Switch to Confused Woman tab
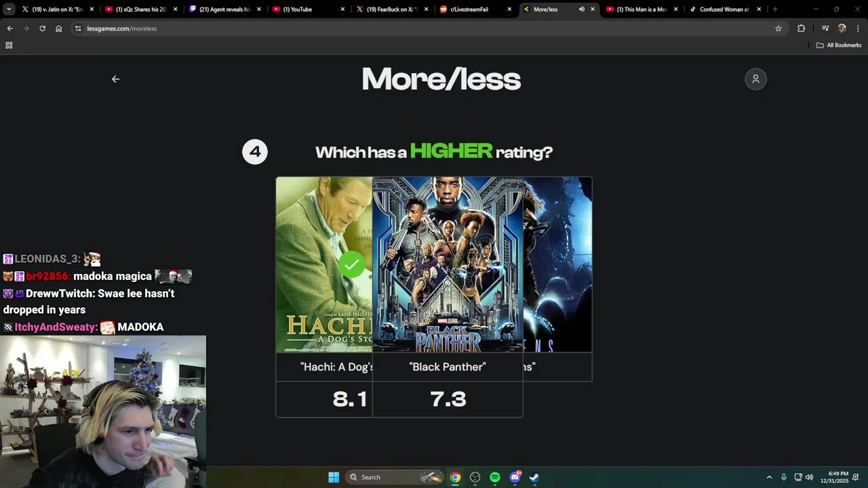 tap(724, 9)
